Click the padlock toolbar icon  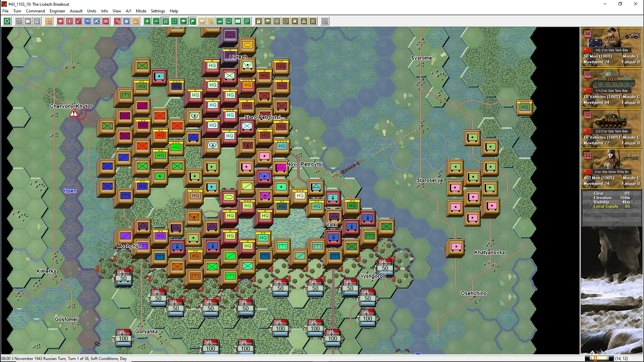(x=259, y=21)
